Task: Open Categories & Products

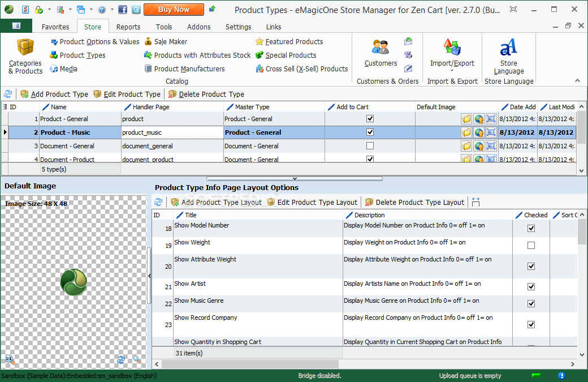Action: point(25,56)
